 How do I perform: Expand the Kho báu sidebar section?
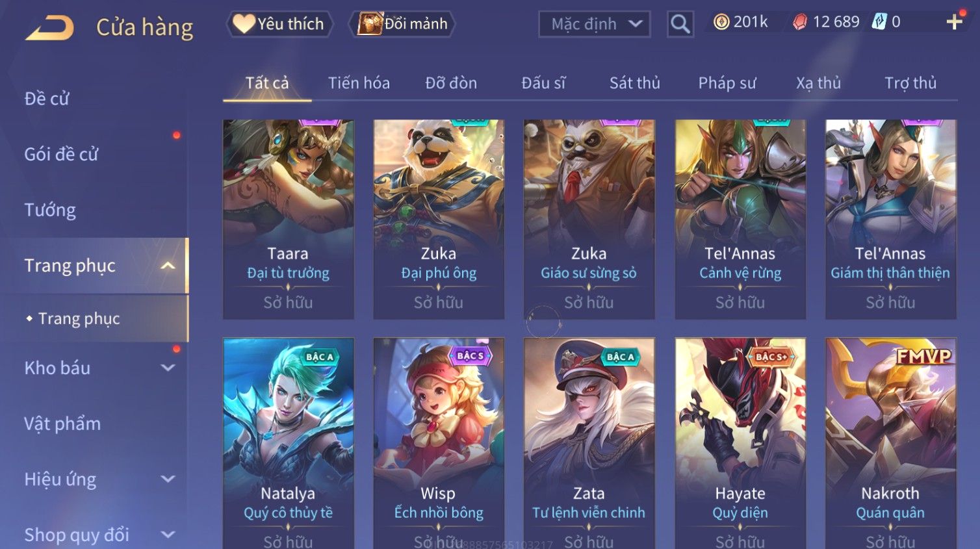168,368
